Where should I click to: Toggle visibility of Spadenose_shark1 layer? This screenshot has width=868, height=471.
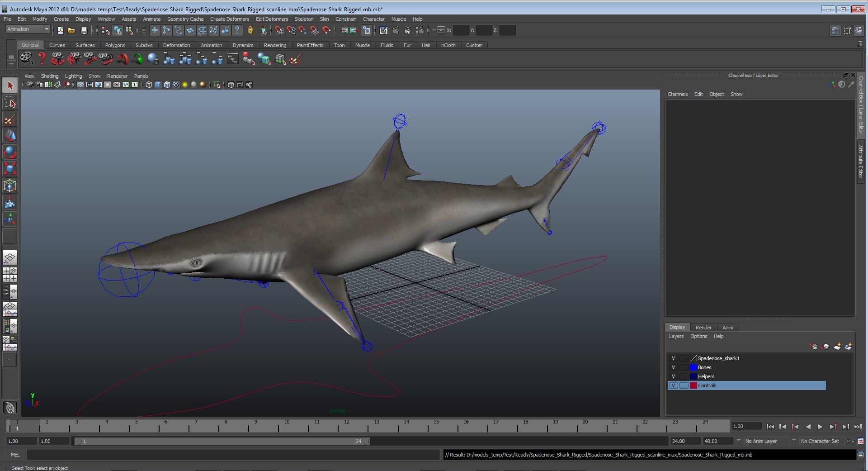(673, 358)
